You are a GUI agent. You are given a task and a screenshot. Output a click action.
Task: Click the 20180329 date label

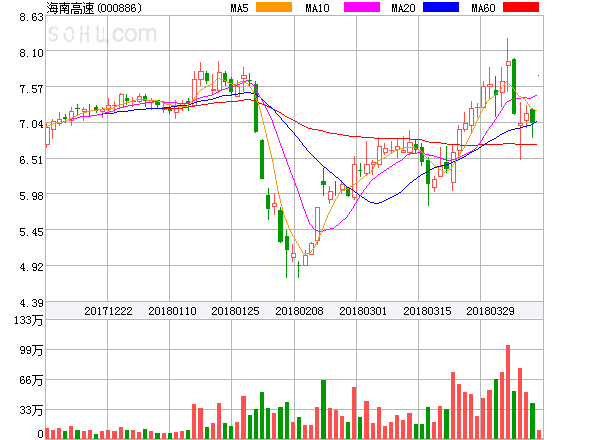[490, 311]
